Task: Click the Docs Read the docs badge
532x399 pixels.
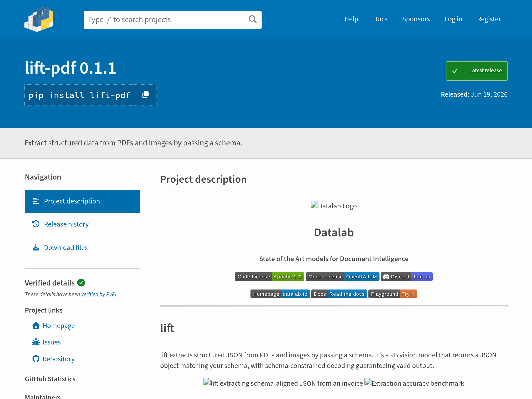Action: [339, 294]
